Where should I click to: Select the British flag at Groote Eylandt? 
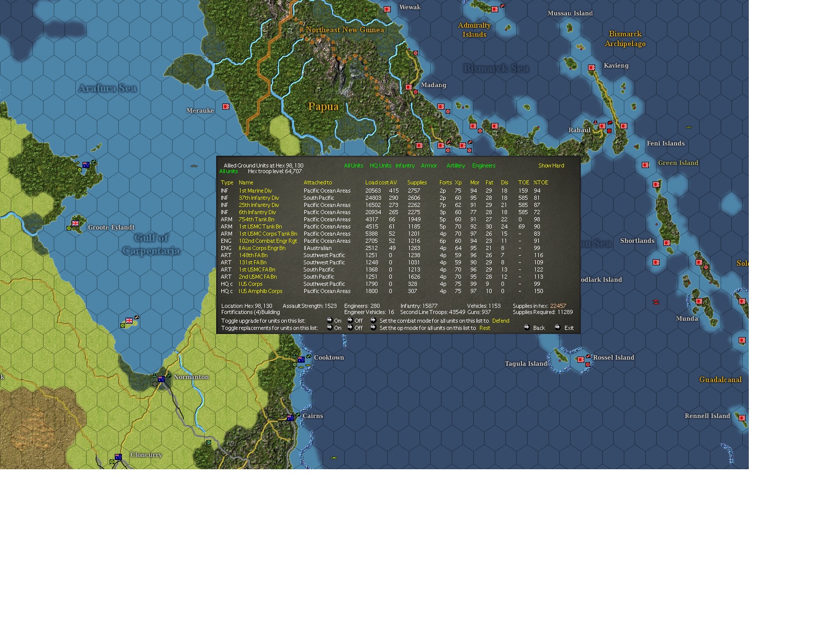pos(75,223)
